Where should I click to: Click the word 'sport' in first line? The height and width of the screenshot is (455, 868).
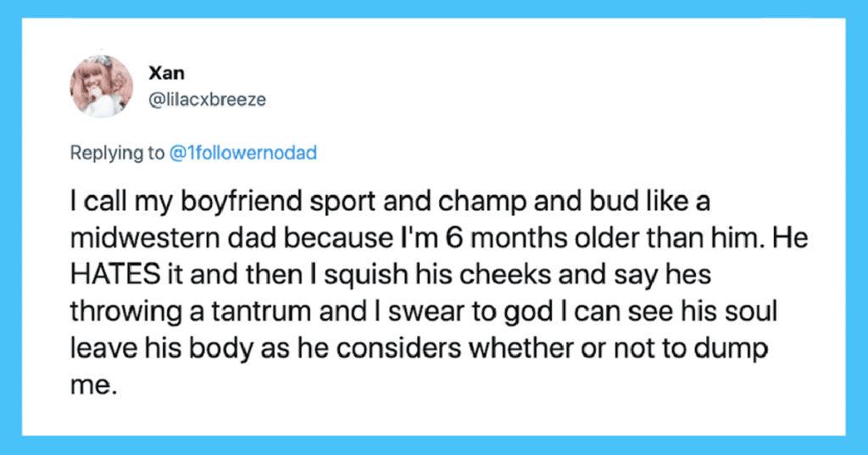coord(342,202)
